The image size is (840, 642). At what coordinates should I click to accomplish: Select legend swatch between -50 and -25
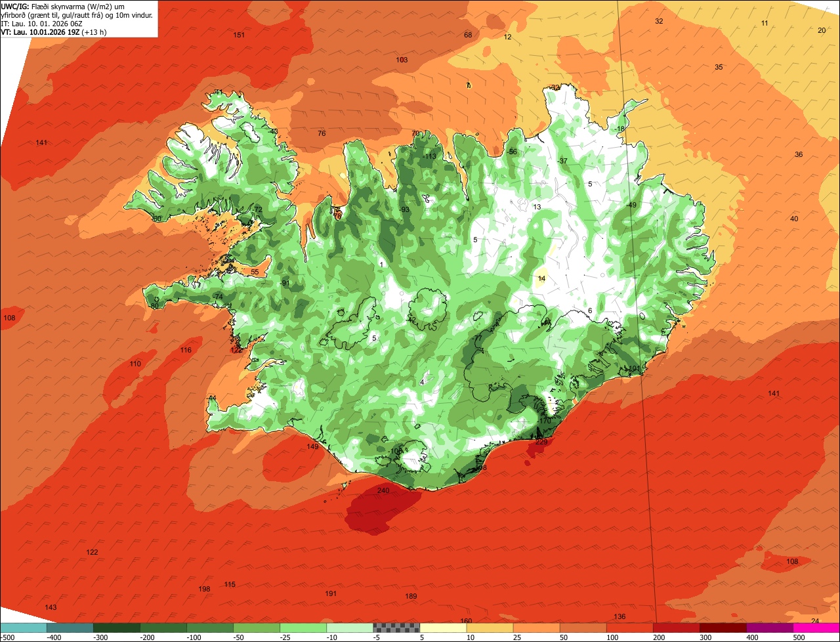257,628
